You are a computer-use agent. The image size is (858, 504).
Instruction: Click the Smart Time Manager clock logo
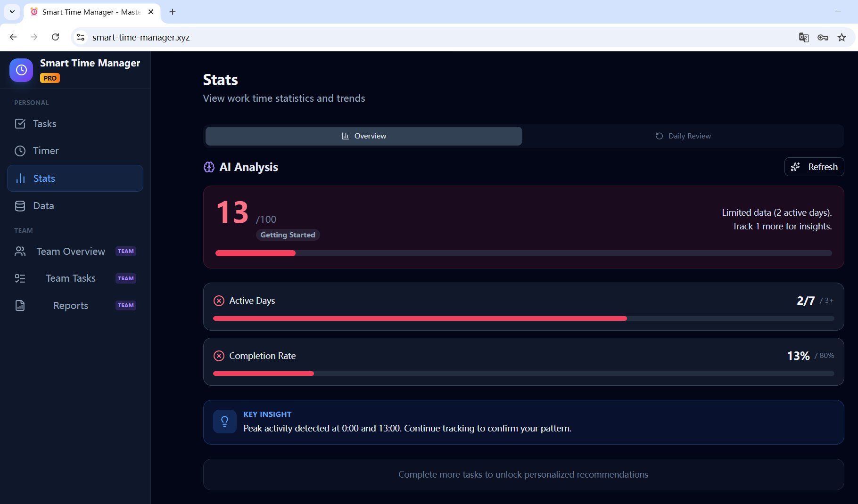(21, 70)
